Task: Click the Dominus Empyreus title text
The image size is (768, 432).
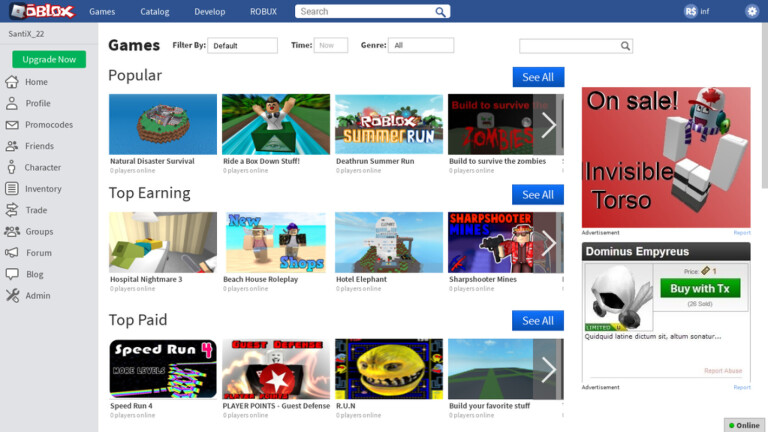Action: [637, 252]
